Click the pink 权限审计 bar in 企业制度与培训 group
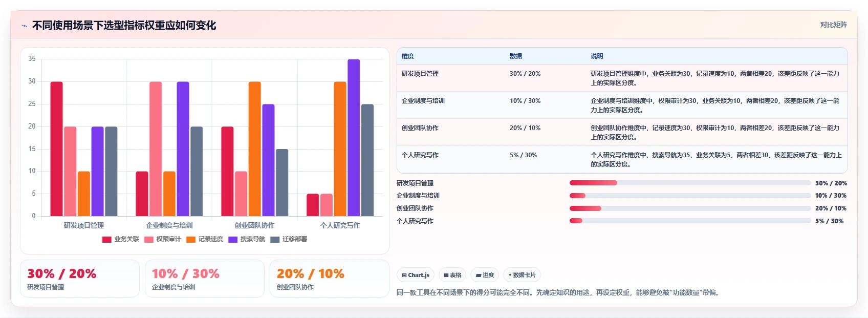 [156, 149]
